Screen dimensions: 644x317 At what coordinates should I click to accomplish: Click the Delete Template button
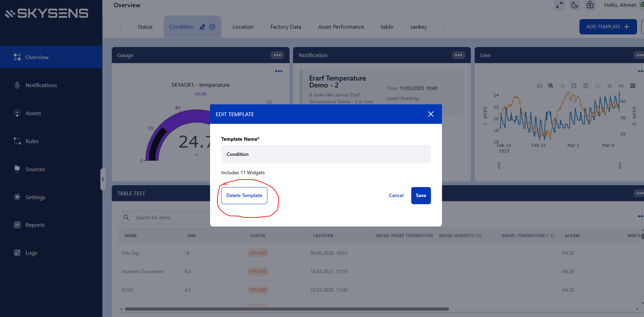click(x=244, y=196)
